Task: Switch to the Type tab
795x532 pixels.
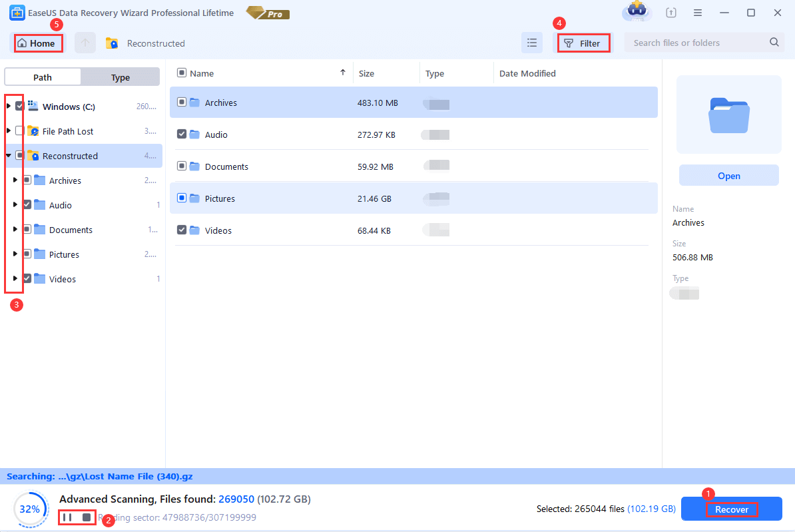Action: point(120,77)
